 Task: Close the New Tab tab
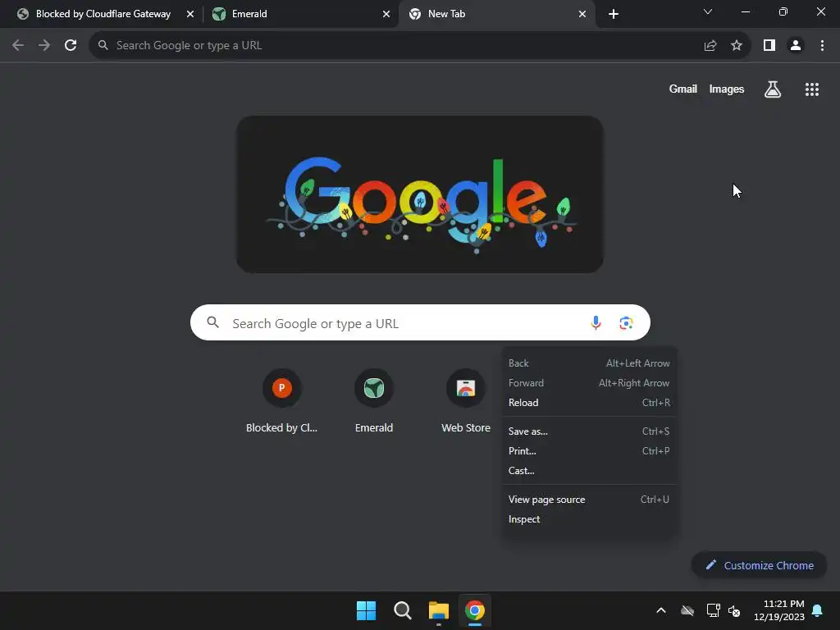point(582,14)
